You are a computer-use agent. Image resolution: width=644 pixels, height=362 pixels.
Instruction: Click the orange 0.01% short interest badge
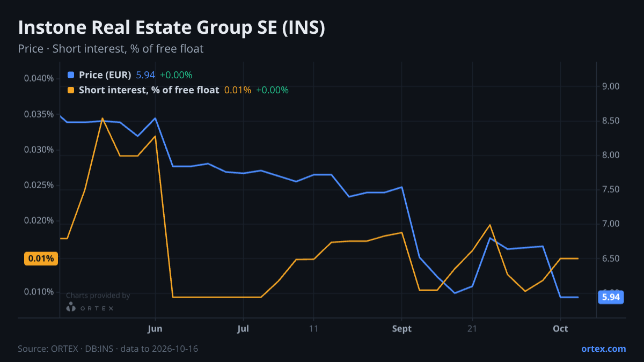pos(41,258)
